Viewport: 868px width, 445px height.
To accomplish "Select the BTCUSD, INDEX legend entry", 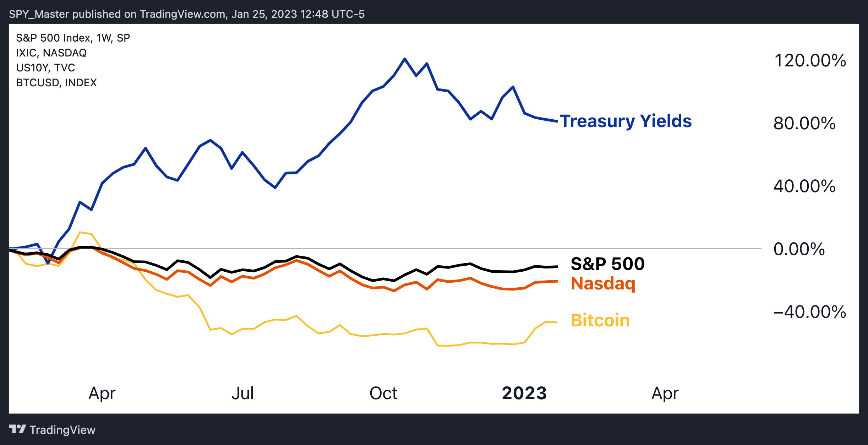I will (x=56, y=83).
